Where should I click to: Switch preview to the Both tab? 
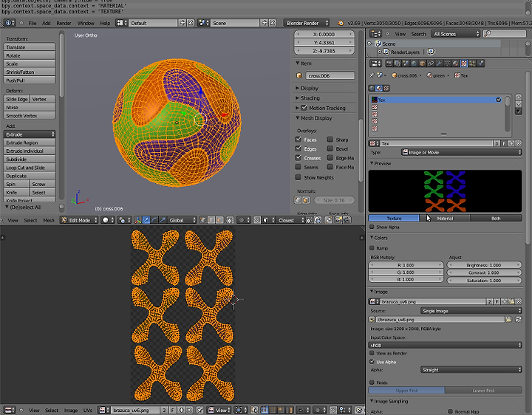[496, 219]
